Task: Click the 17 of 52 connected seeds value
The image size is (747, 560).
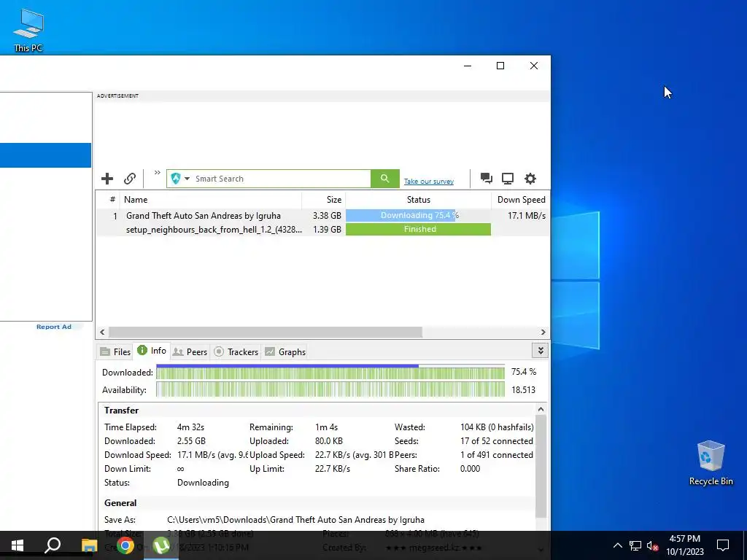Action: point(496,441)
